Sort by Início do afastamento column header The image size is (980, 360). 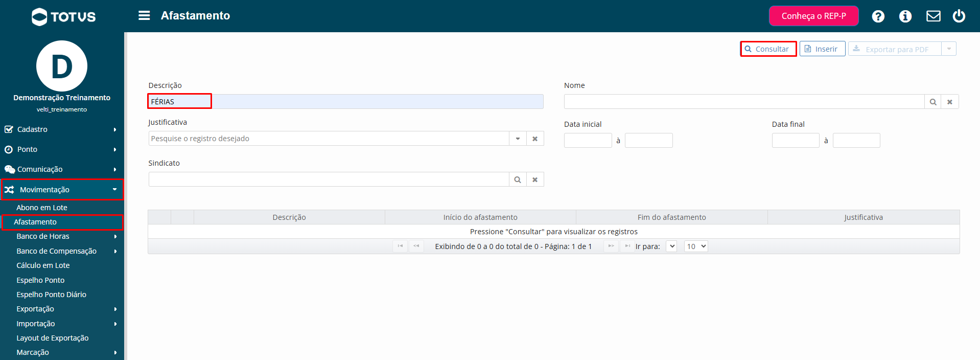480,217
